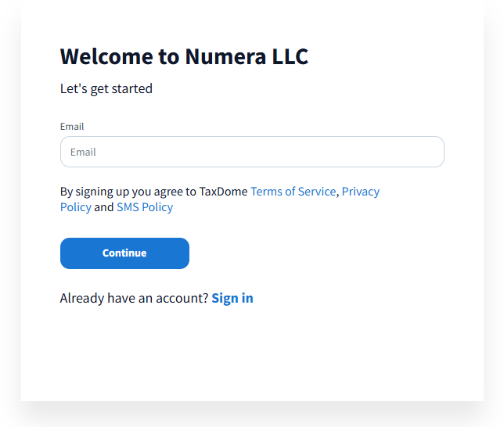Screen dimensions: 504x427
Task: Open the Privacy Policy link
Action: point(360,192)
